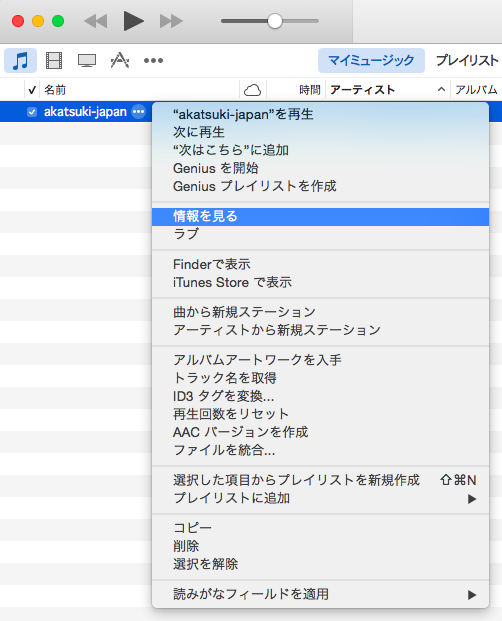502x621 pixels.
Task: Click the checkmark column header
Action: (32, 90)
